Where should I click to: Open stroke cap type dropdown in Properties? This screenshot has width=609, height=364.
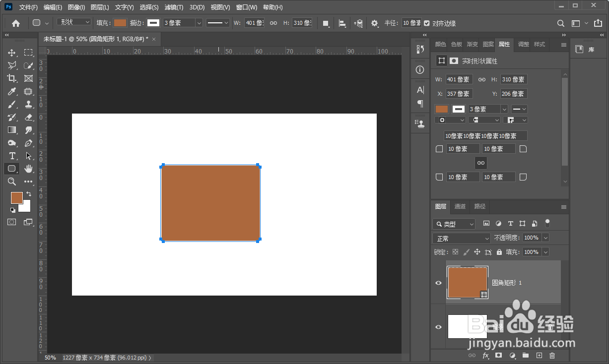pyautogui.click(x=484, y=120)
